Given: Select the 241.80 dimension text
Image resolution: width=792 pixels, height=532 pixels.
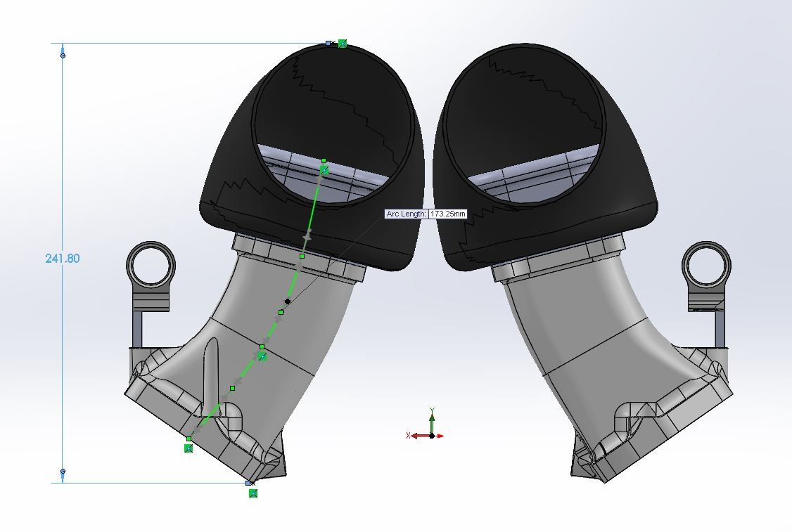Looking at the screenshot, I should 63,259.
